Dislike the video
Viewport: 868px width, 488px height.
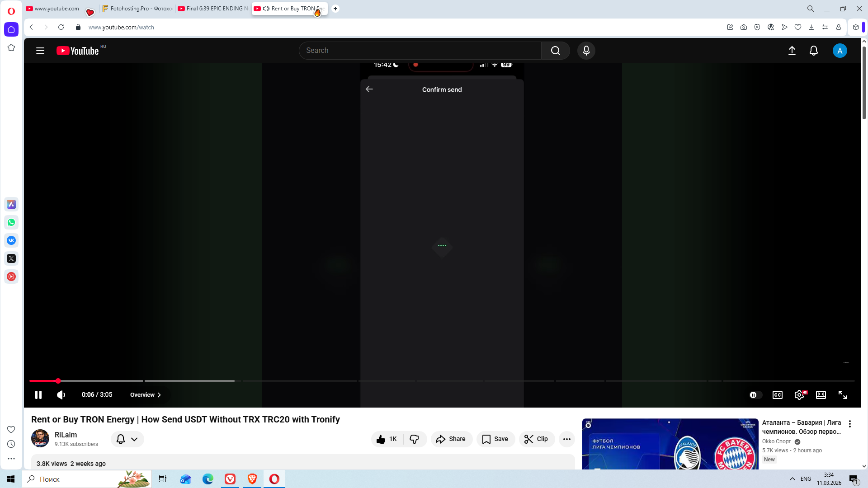[414, 439]
